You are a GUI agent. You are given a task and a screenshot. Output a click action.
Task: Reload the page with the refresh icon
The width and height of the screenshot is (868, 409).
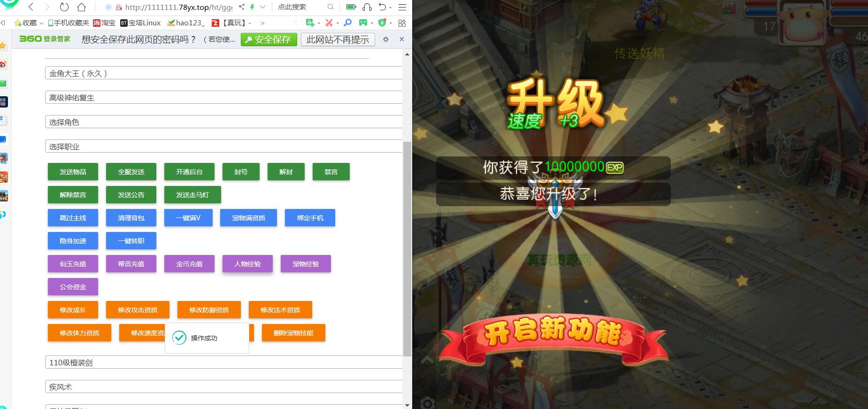pyautogui.click(x=64, y=7)
